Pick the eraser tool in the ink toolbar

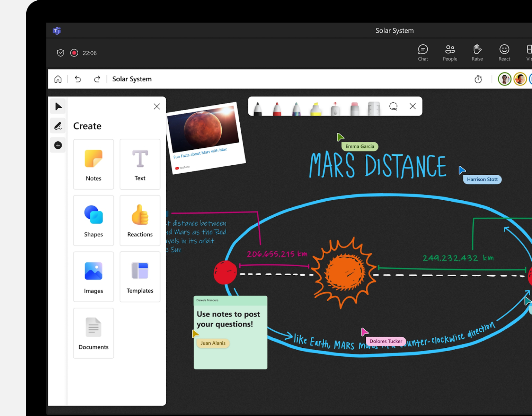tap(354, 107)
